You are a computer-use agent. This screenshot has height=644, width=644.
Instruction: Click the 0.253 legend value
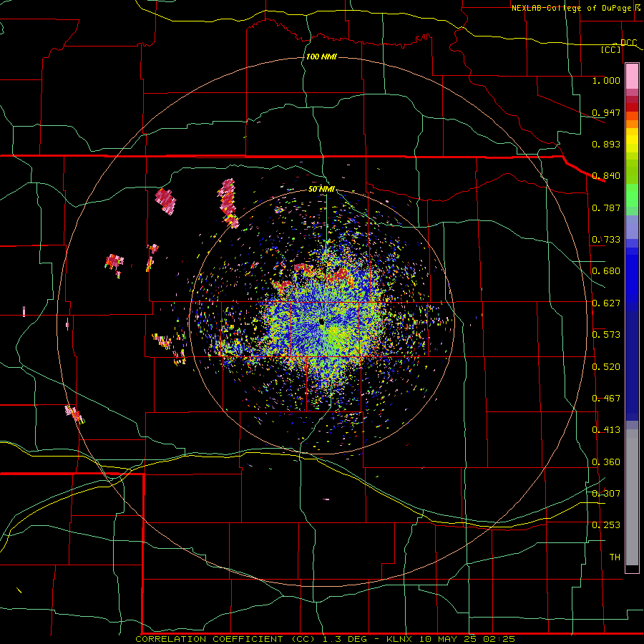(606, 525)
